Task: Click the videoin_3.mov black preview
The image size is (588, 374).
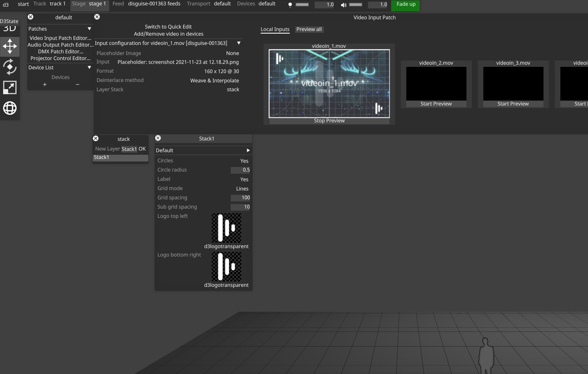Action: [513, 84]
